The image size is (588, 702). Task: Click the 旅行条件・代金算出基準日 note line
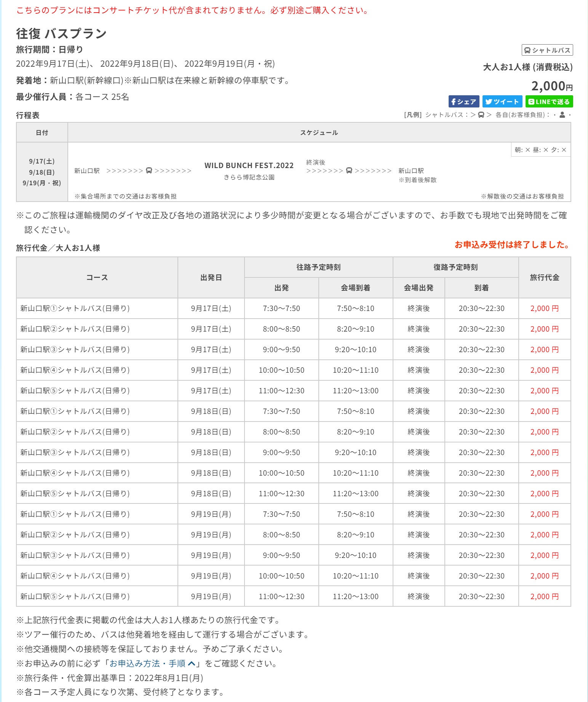tap(110, 678)
